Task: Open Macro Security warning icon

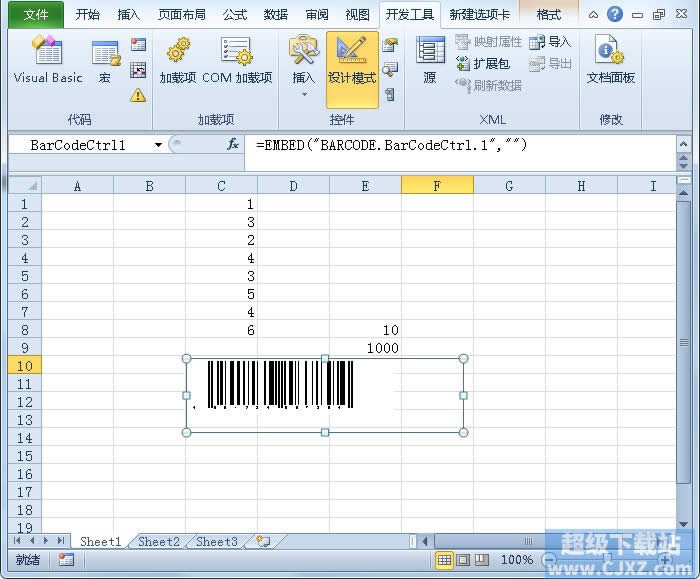Action: 138,95
